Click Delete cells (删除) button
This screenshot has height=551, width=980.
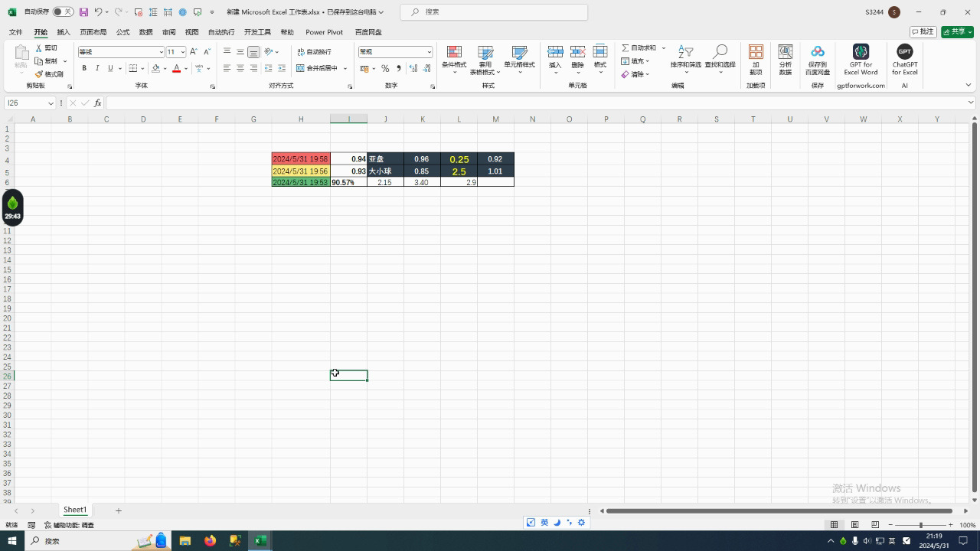point(578,59)
